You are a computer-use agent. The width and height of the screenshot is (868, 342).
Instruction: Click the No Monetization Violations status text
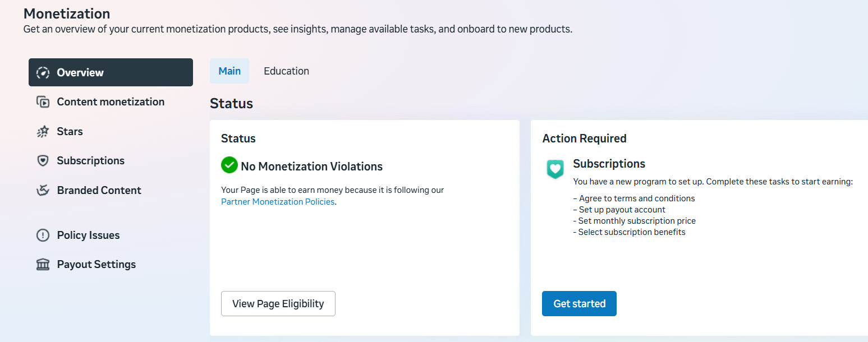click(x=311, y=167)
